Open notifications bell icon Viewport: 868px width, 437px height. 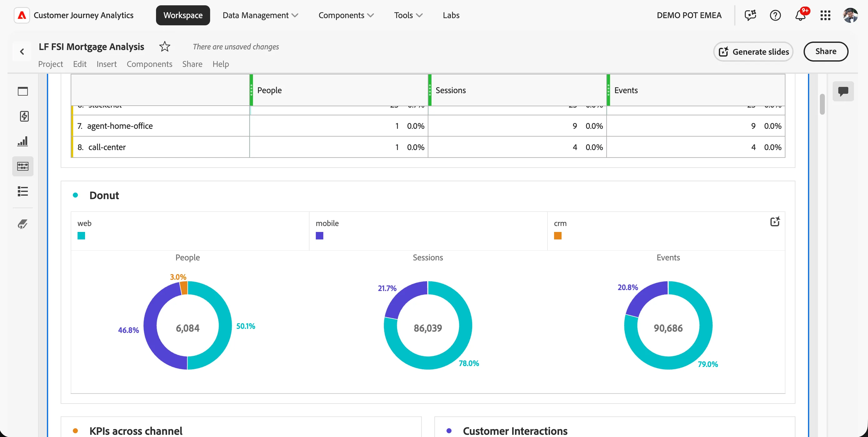tap(800, 15)
